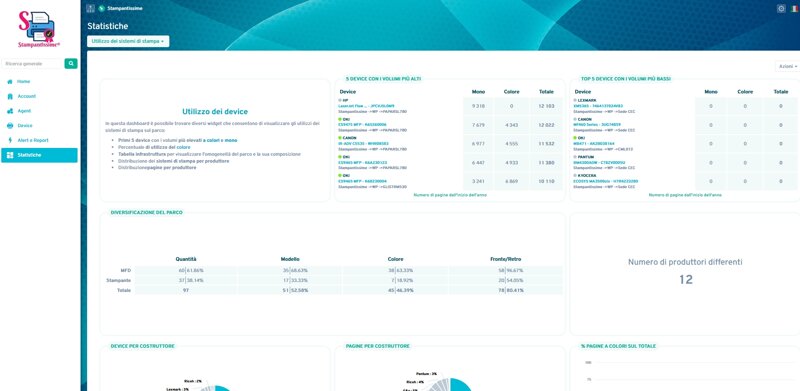Click the Alert e Report lightning icon
This screenshot has height=391, width=800.
point(10,140)
